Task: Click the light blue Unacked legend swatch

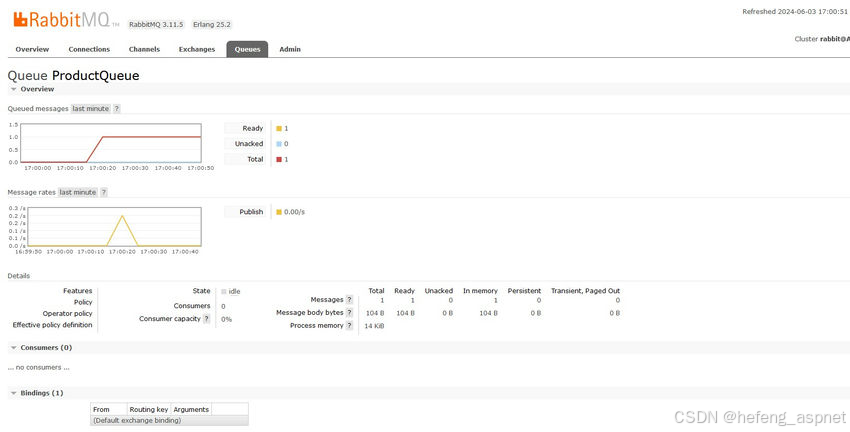Action: [279, 144]
